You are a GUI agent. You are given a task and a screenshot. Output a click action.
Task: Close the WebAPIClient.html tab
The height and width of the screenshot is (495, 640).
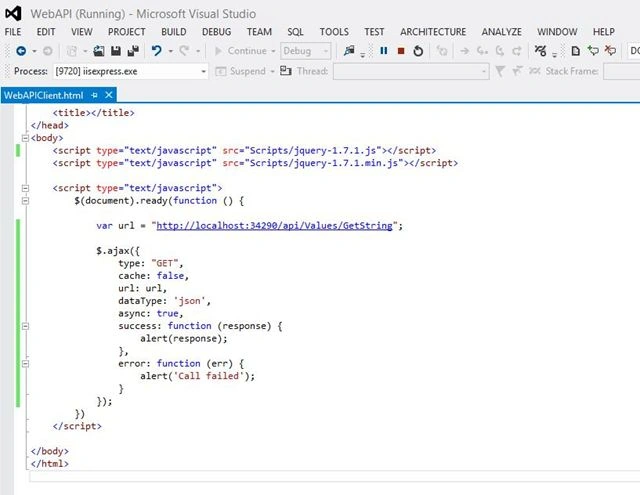[x=109, y=95]
